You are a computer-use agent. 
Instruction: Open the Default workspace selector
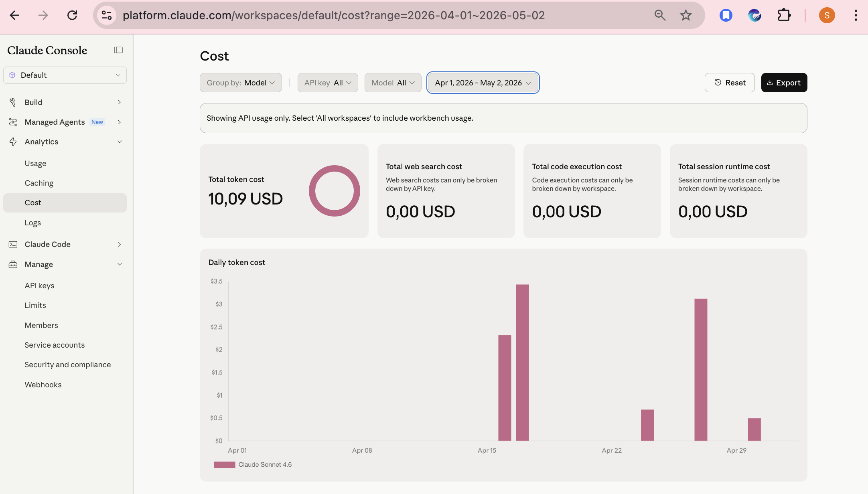[x=65, y=75]
